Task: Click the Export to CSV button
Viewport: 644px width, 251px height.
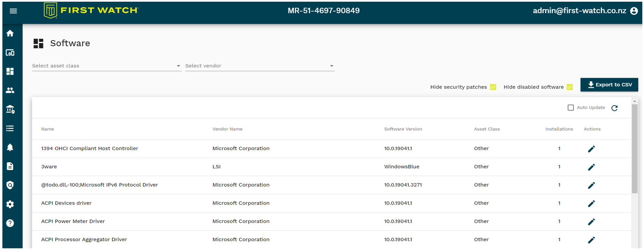Action: 609,85
